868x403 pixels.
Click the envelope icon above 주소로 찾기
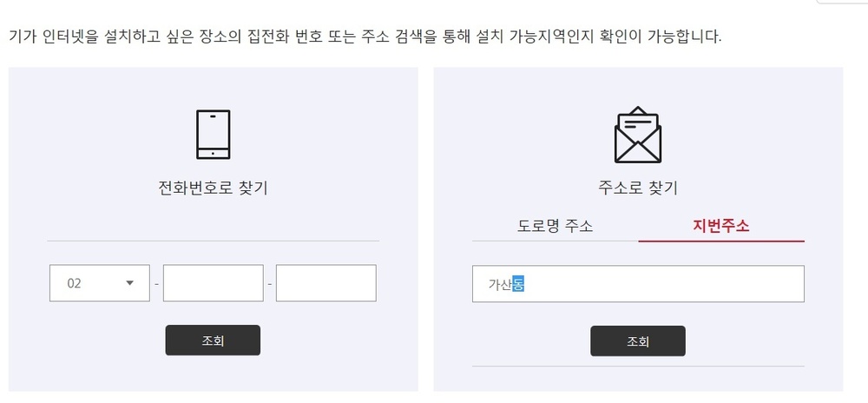point(638,135)
